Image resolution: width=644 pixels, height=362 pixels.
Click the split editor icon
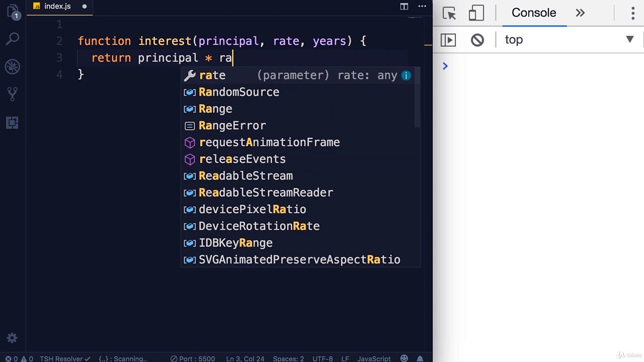[x=404, y=7]
